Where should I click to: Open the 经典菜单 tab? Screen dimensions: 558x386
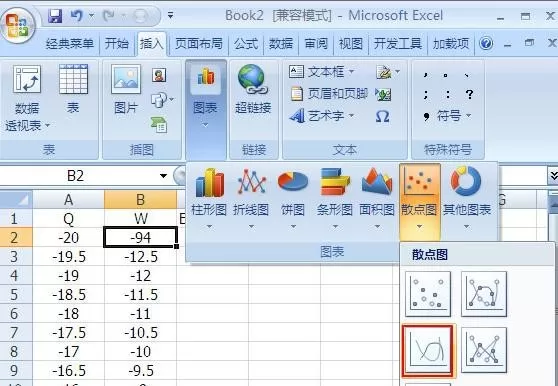pos(70,44)
